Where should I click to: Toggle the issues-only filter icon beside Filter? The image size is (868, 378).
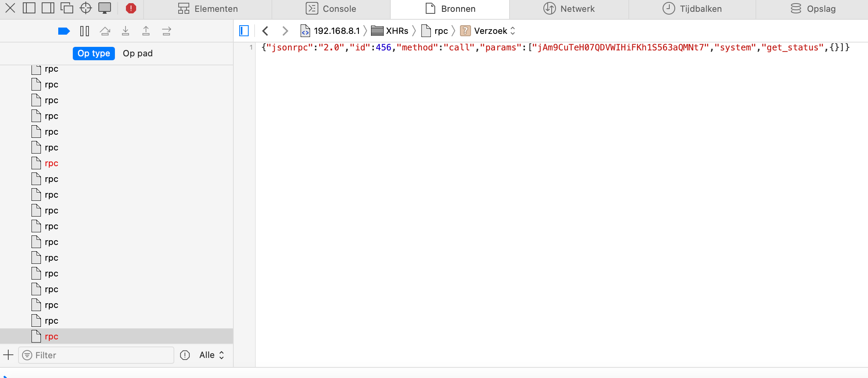(185, 355)
